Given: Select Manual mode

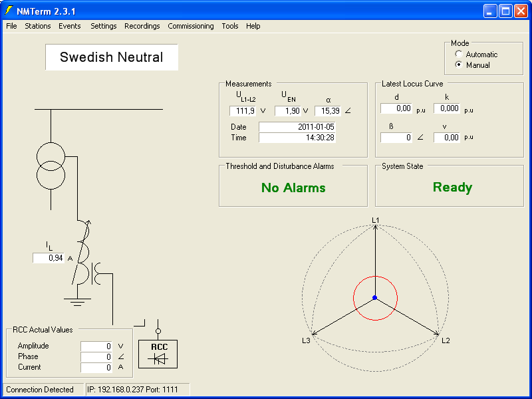Looking at the screenshot, I should tap(459, 65).
